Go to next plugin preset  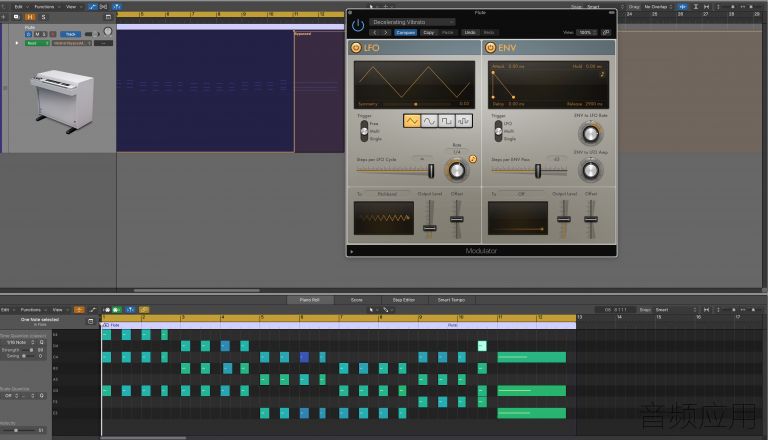(x=386, y=32)
